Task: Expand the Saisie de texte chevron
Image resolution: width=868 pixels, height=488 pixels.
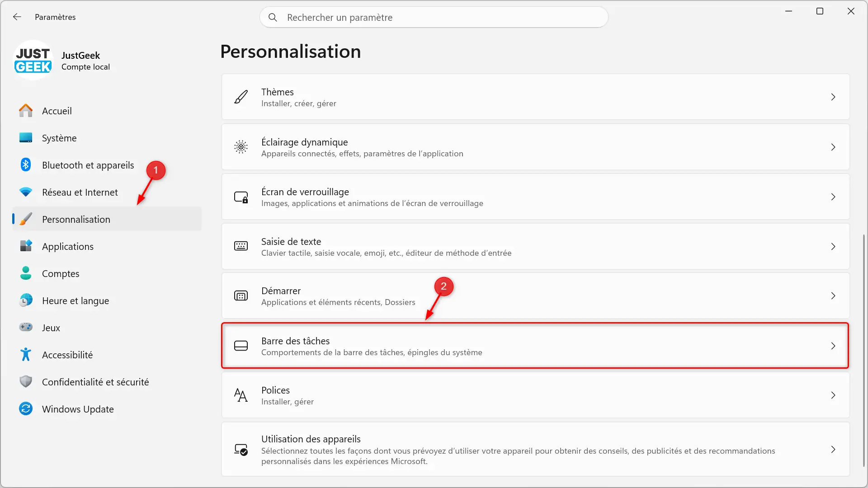Action: [833, 247]
